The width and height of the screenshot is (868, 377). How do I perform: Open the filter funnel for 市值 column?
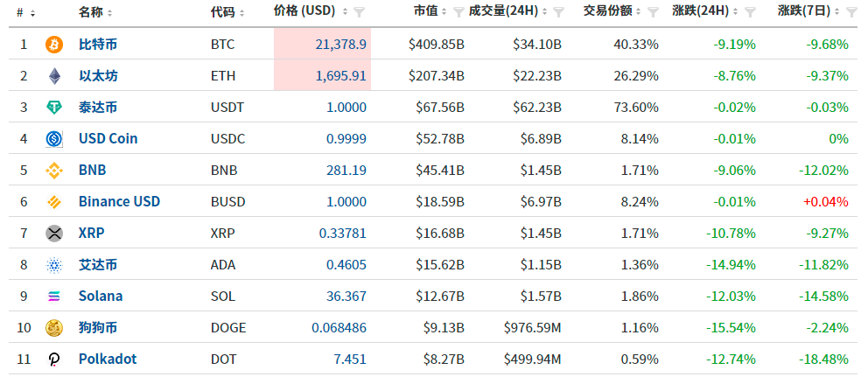(458, 11)
